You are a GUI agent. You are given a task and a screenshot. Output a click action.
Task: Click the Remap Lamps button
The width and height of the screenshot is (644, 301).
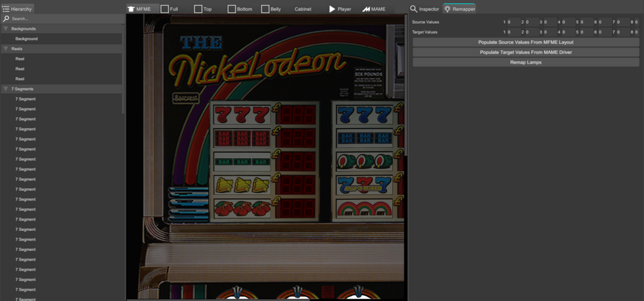(526, 62)
